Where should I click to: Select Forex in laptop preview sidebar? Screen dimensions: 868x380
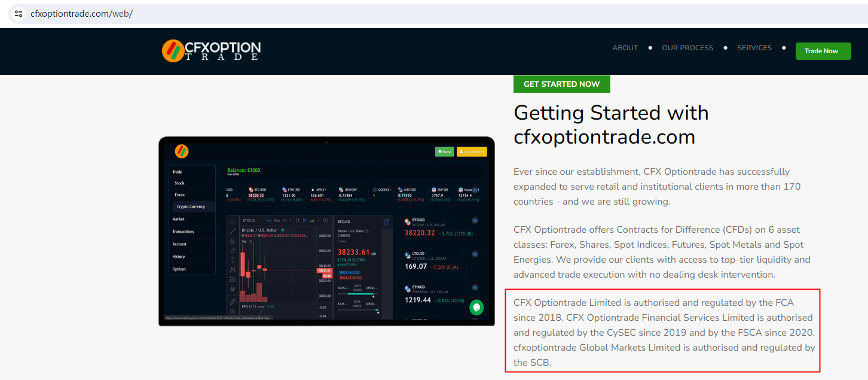pyautogui.click(x=179, y=195)
